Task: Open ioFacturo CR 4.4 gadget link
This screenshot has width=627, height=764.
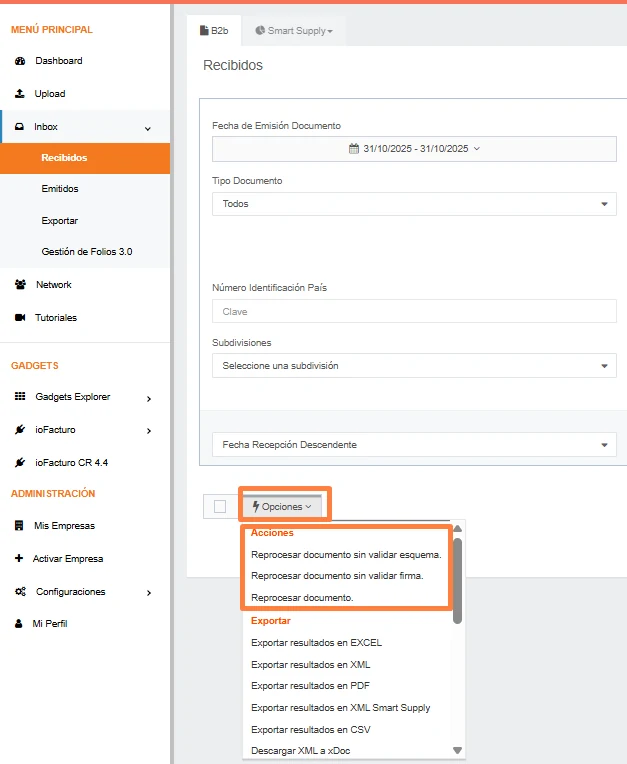Action: point(71,463)
